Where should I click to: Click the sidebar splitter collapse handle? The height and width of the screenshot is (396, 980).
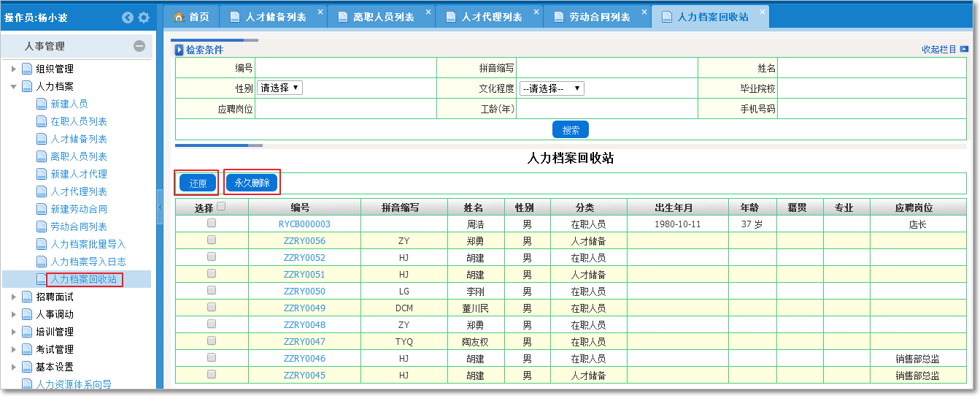160,208
